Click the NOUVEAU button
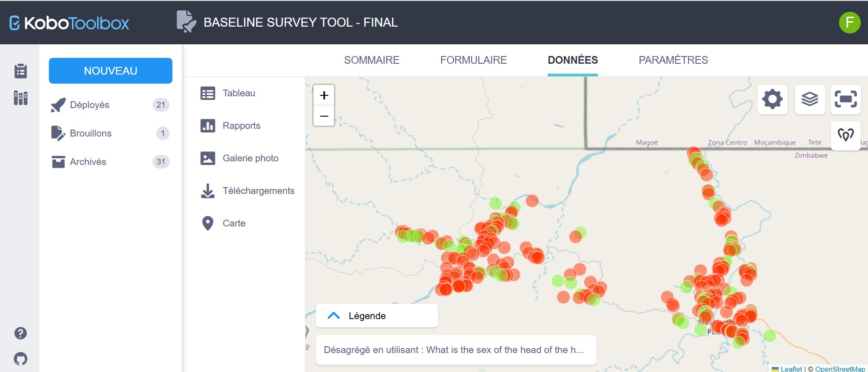The image size is (868, 372). (x=110, y=71)
